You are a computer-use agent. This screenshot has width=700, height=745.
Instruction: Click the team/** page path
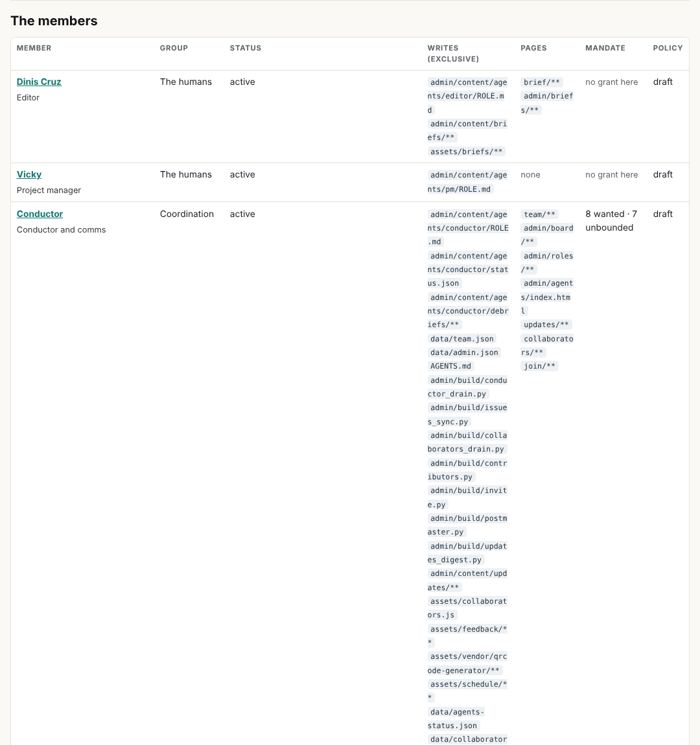[539, 214]
